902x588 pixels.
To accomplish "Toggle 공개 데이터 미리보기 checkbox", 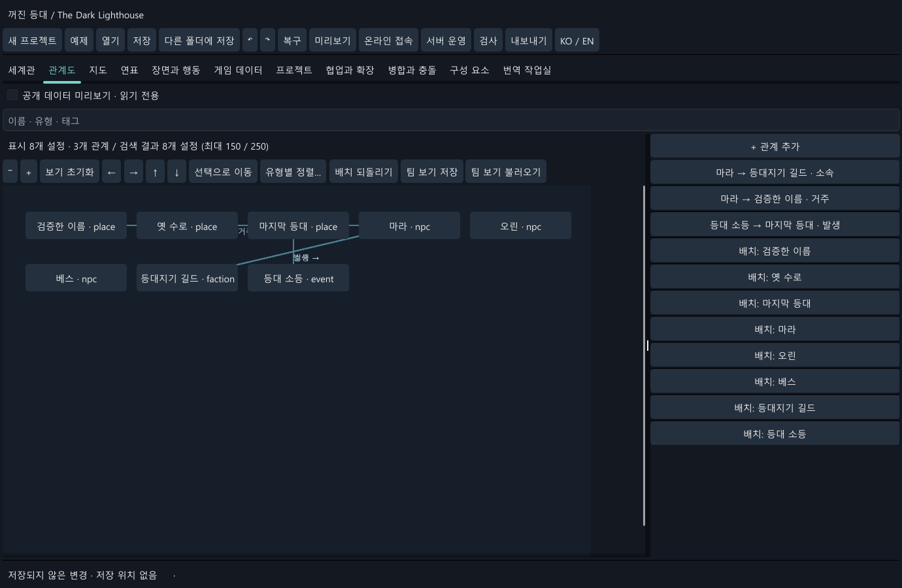I will (x=12, y=95).
